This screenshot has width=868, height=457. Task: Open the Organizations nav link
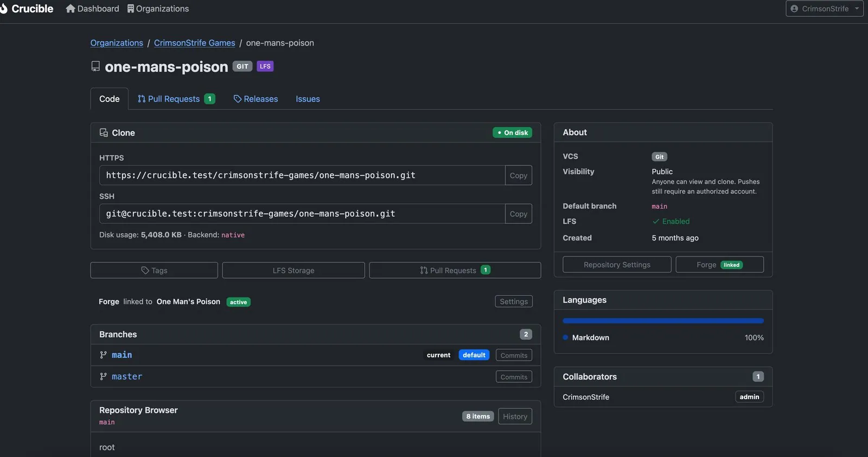(158, 9)
